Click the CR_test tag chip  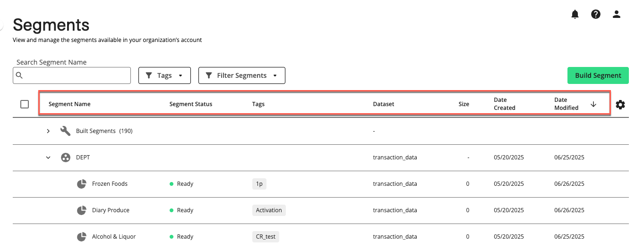pos(266,237)
